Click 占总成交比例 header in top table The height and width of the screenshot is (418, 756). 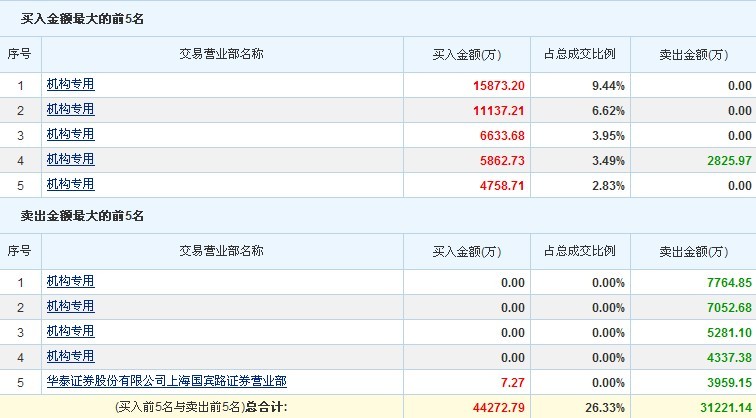coord(580,54)
